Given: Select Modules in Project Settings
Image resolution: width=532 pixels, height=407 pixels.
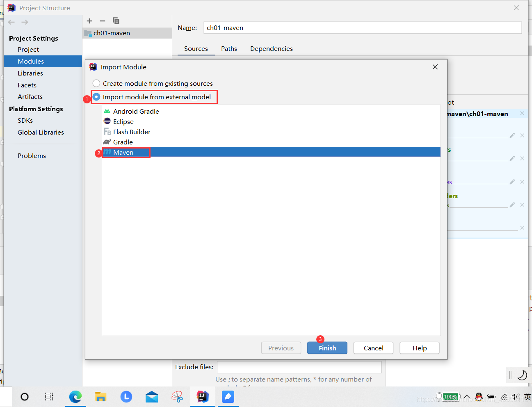Looking at the screenshot, I should [x=43, y=62].
